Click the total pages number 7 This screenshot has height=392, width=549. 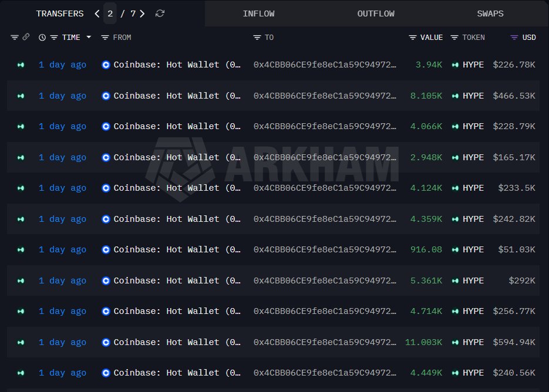(x=133, y=13)
